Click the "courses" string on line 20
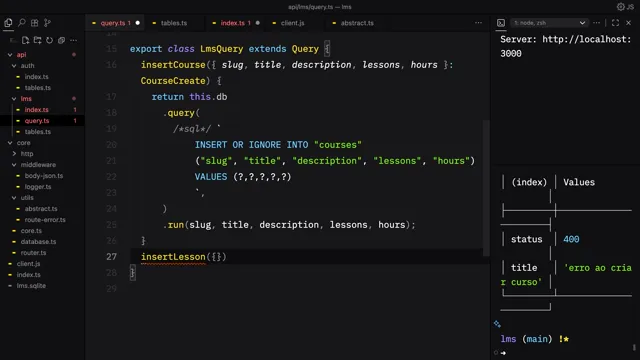Viewport: 640px width, 360px height. click(338, 145)
